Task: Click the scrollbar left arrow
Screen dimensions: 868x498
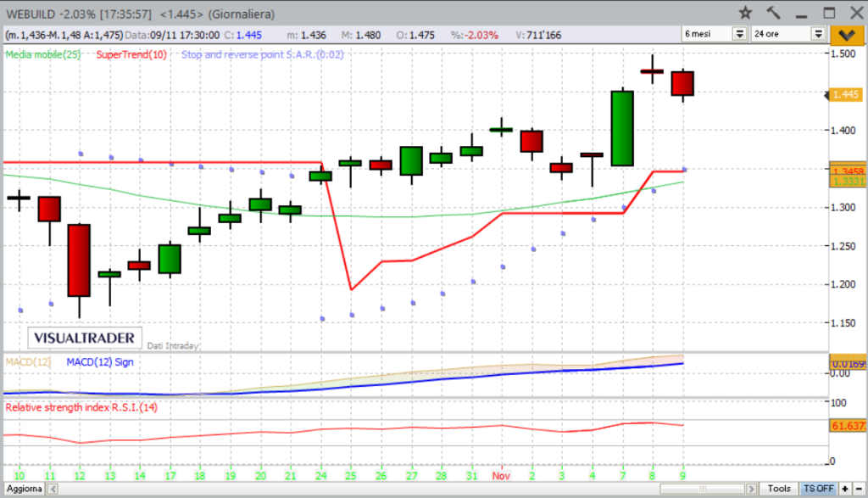Action: coord(53,489)
